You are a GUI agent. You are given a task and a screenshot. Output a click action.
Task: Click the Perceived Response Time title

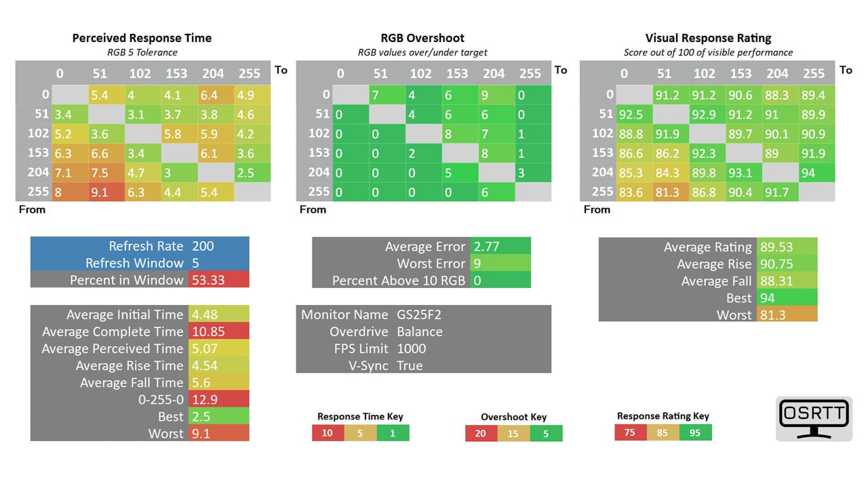pyautogui.click(x=142, y=38)
